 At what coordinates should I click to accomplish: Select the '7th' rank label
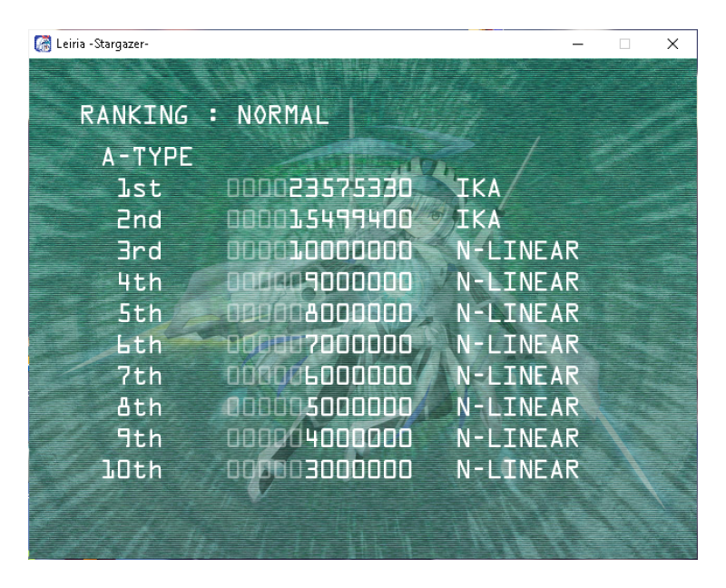tap(140, 376)
